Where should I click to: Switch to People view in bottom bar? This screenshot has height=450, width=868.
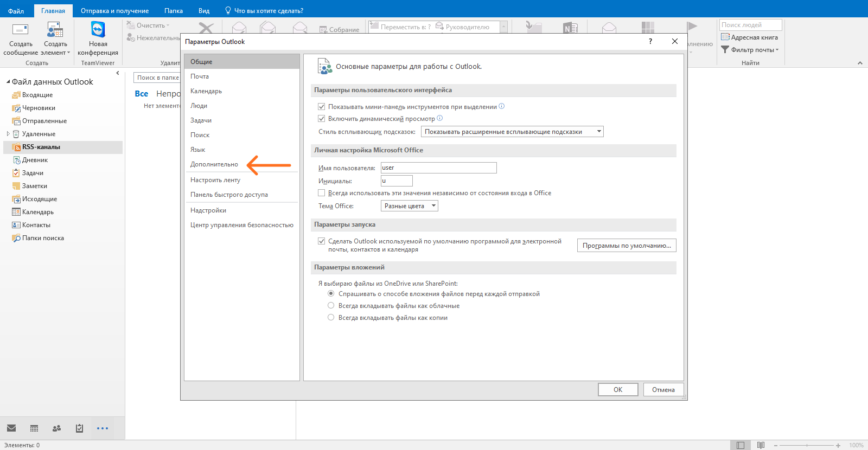pos(57,428)
